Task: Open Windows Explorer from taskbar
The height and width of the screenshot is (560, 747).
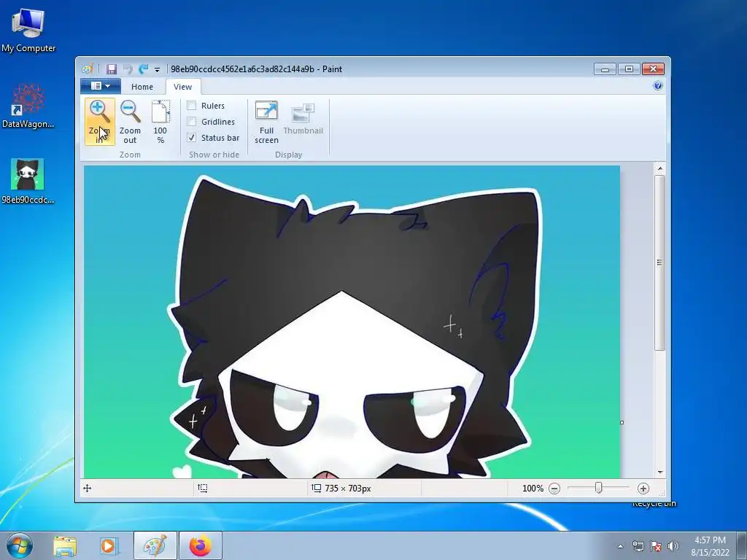Action: [65, 545]
